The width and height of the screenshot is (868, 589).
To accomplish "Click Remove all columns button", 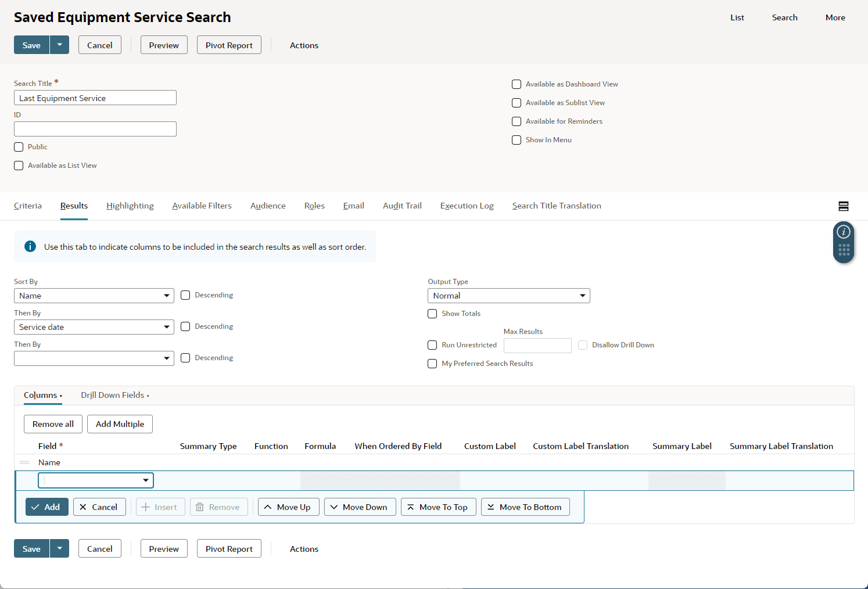I will pos(53,424).
